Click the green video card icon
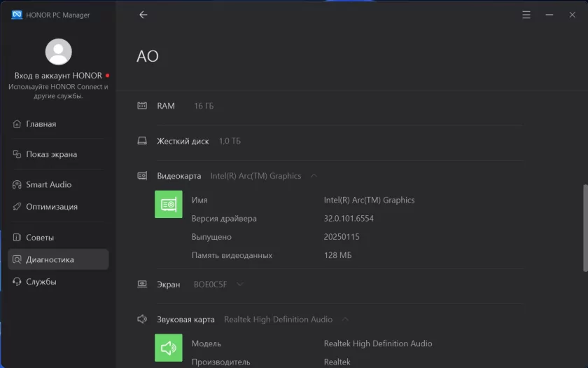Viewport: 588px width, 368px height. coord(168,205)
